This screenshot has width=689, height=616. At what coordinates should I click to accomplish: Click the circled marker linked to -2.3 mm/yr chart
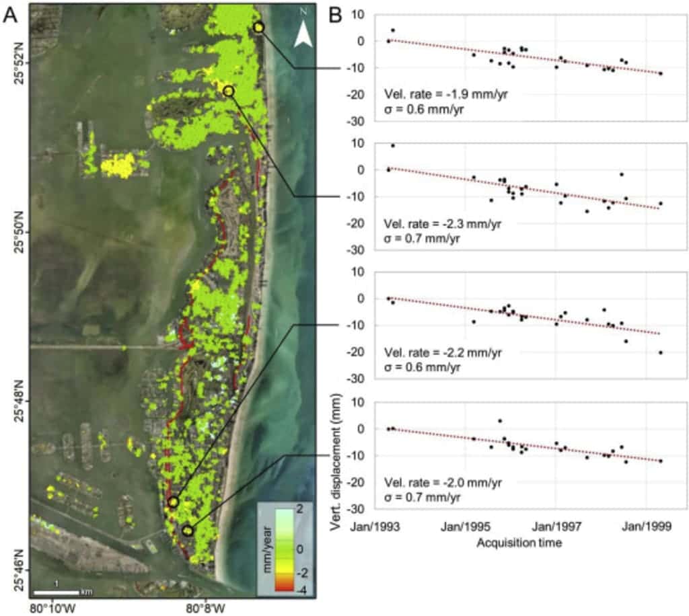tap(228, 91)
